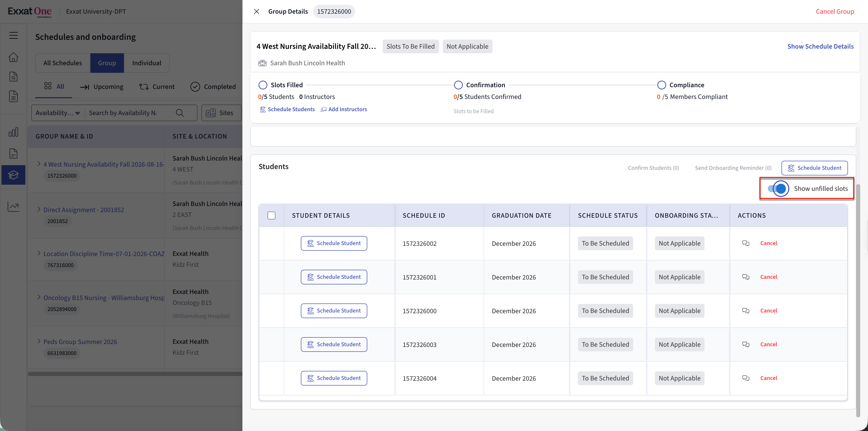Image resolution: width=868 pixels, height=431 pixels.
Task: Click the Cancel Group button
Action: 835,11
